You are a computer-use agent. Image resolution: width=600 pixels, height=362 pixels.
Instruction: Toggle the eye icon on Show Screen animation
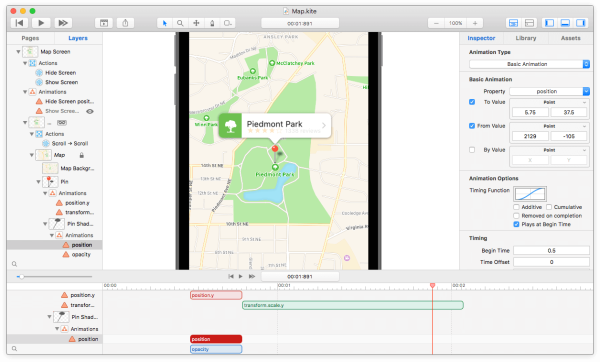(x=90, y=111)
